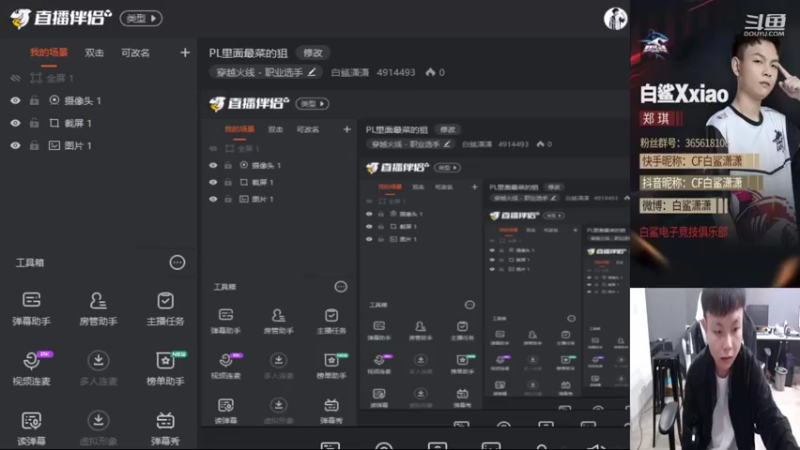The height and width of the screenshot is (450, 800).
Task: Click the lock icon on the 图片 1 row
Action: 34,145
